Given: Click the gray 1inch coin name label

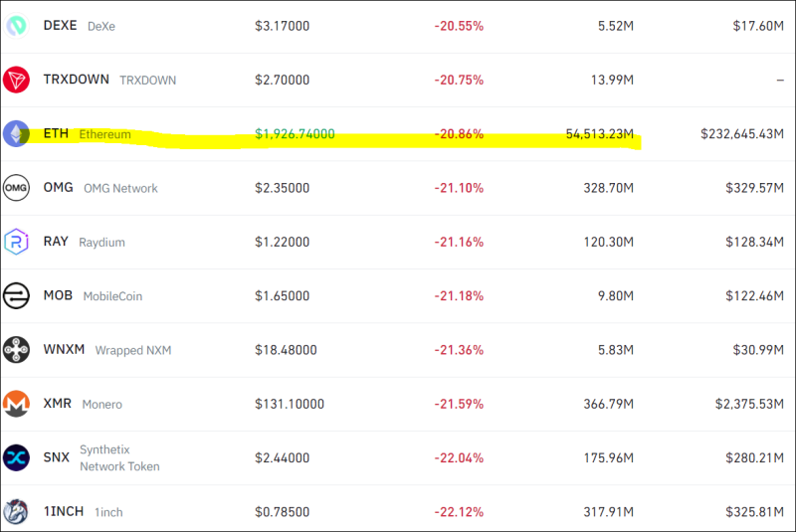Looking at the screenshot, I should click(108, 512).
